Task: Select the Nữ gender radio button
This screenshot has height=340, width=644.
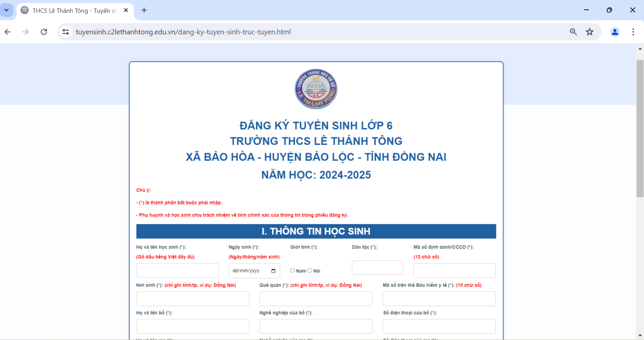Action: tap(310, 270)
